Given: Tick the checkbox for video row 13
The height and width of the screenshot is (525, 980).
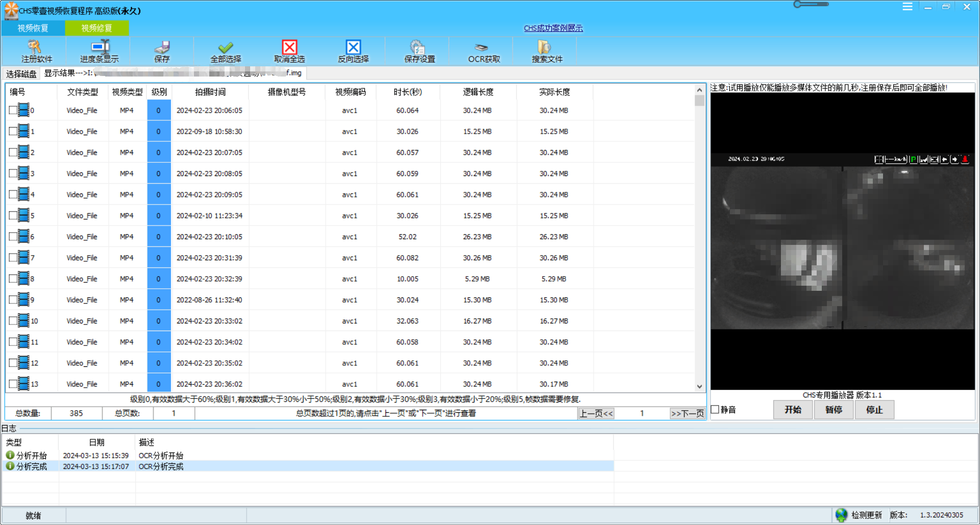Looking at the screenshot, I should point(13,384).
